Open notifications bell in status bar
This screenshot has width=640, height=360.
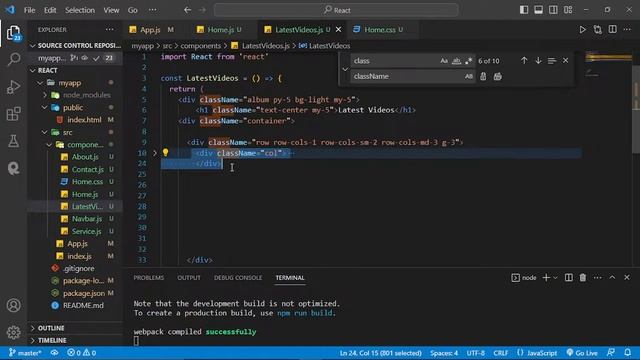point(627,353)
